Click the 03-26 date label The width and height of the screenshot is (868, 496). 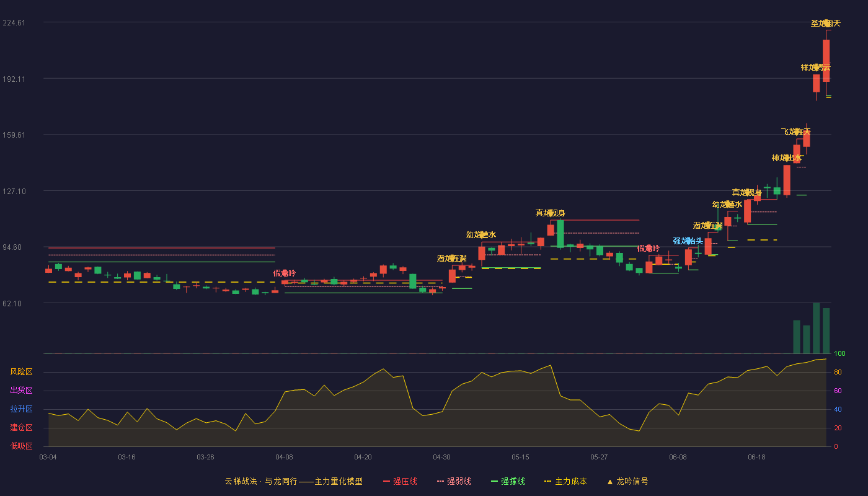[205, 457]
